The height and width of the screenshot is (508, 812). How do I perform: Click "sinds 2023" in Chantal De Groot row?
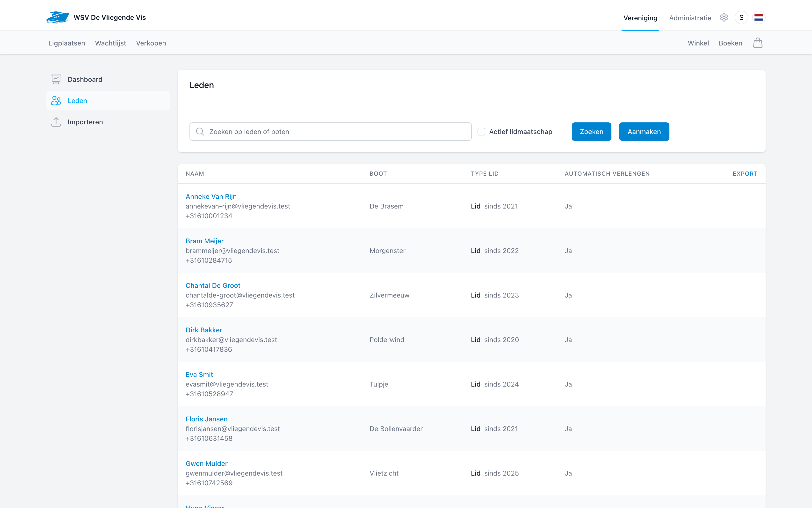tap(501, 295)
